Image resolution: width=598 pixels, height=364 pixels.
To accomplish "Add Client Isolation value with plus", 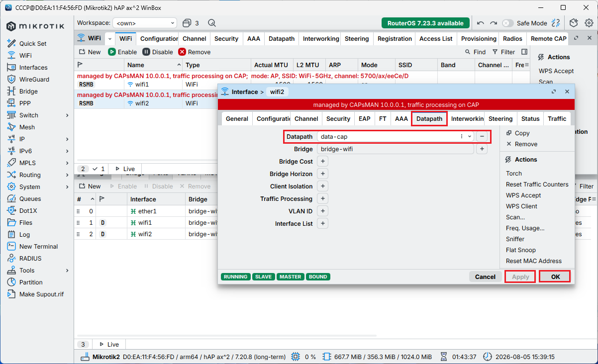I will pos(322,186).
